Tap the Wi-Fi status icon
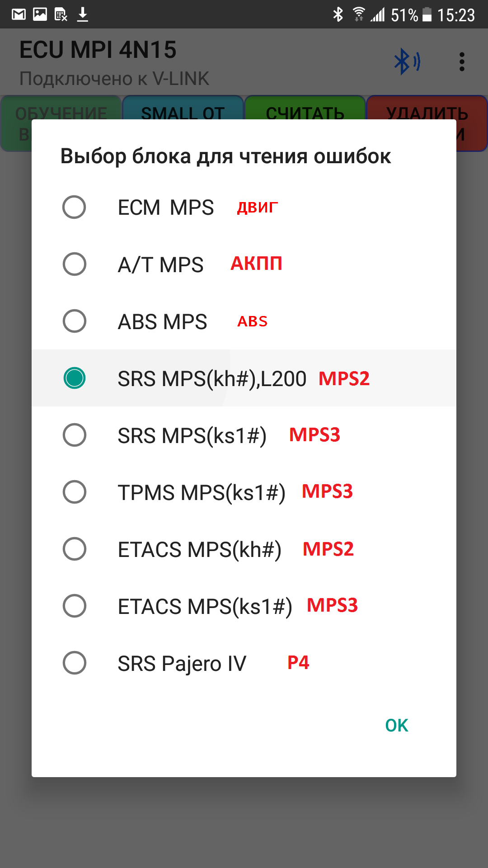 [359, 15]
